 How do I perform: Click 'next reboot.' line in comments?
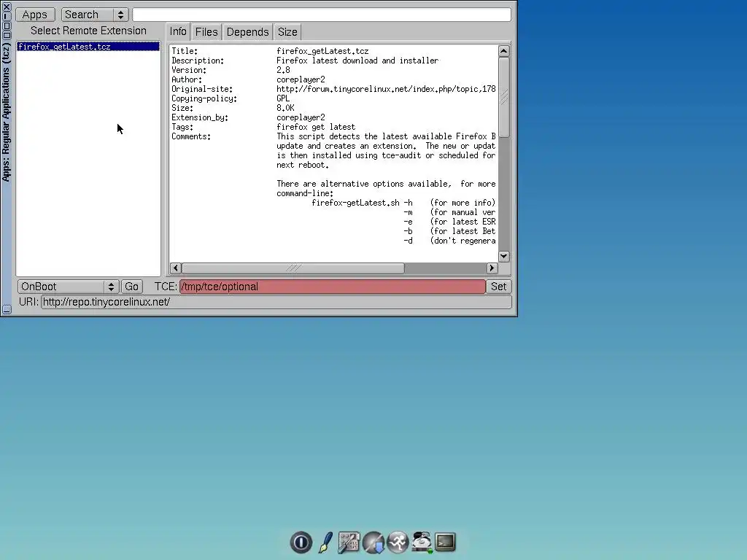303,166
